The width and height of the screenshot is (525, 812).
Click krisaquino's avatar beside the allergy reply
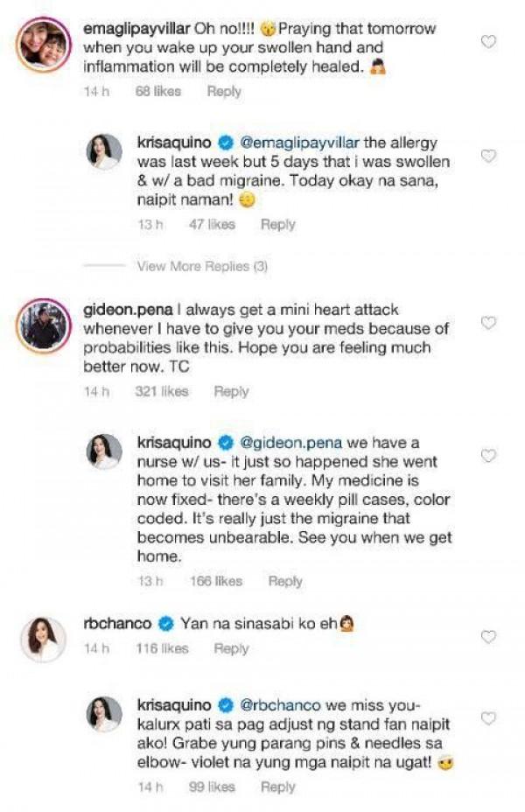click(103, 153)
